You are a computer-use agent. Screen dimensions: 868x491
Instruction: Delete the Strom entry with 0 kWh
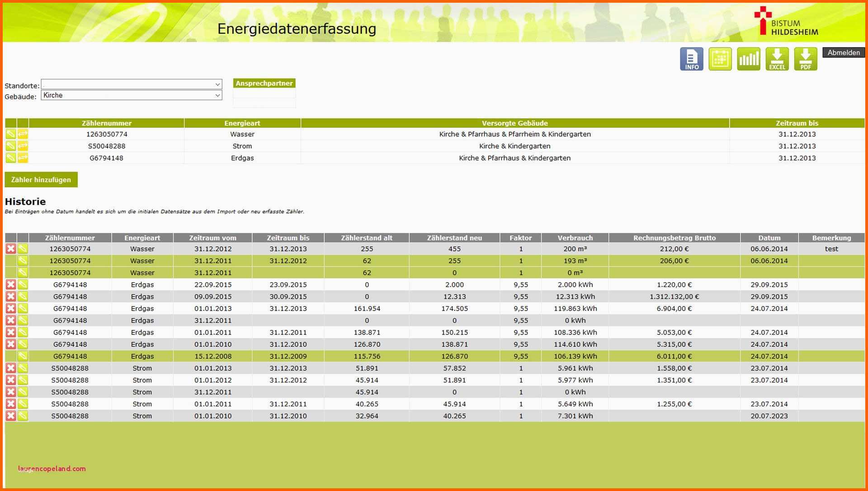point(11,391)
